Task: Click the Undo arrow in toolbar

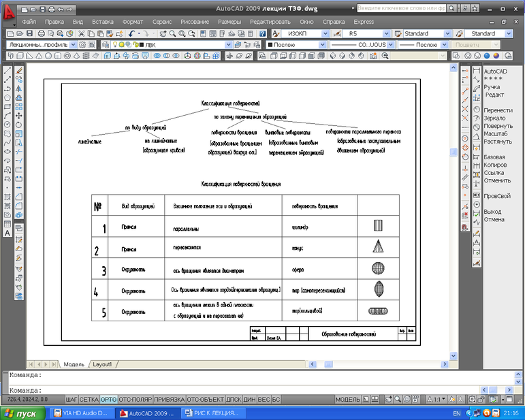Action: [131, 33]
